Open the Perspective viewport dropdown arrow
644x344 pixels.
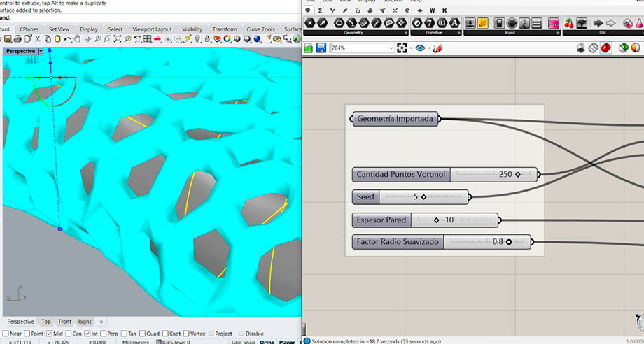[x=41, y=51]
